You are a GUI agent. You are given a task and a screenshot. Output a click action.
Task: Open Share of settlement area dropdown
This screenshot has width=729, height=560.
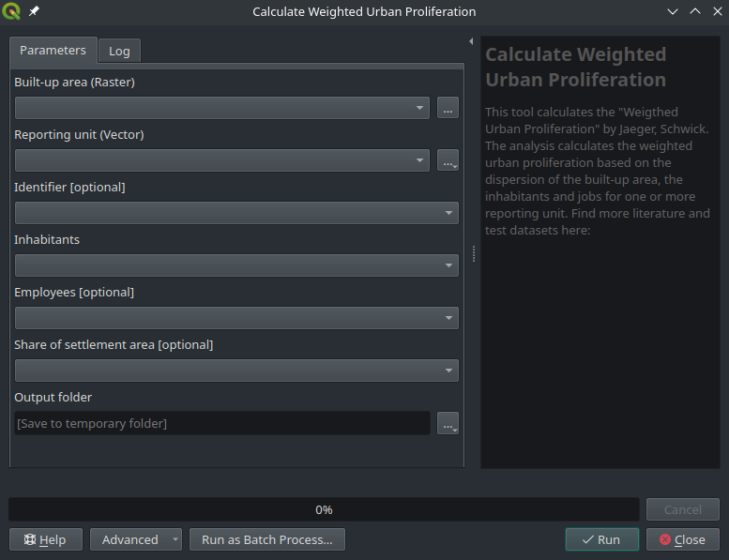pos(236,371)
